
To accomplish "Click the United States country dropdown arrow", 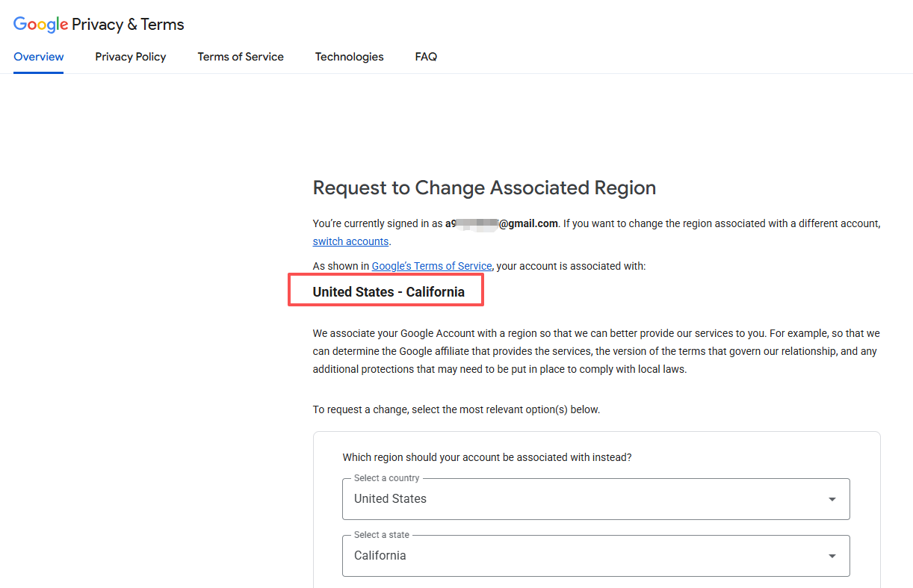I will pos(832,499).
